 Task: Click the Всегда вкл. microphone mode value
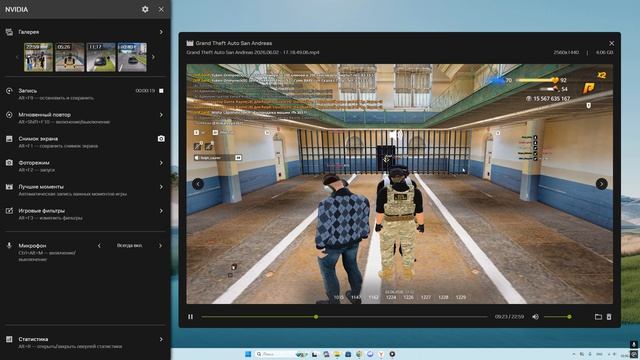[x=129, y=246]
